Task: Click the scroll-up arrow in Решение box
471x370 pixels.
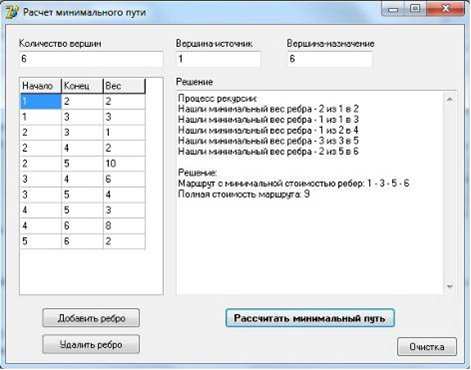Action: 450,99
